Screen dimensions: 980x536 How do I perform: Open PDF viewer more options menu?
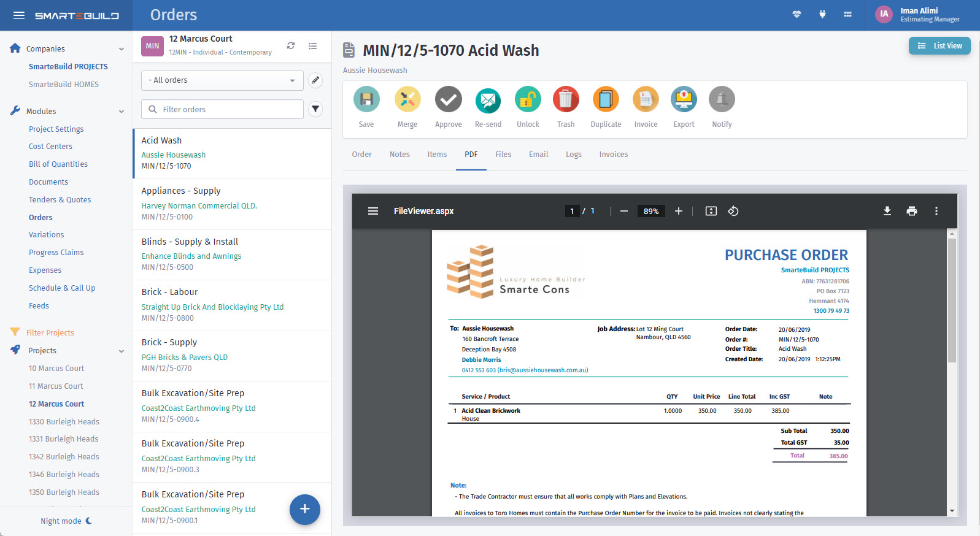pyautogui.click(x=936, y=211)
